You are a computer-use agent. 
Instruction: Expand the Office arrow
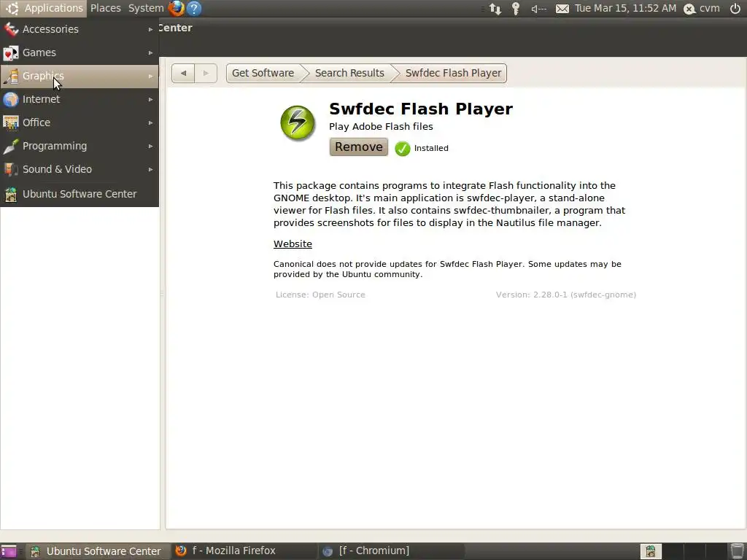(150, 122)
